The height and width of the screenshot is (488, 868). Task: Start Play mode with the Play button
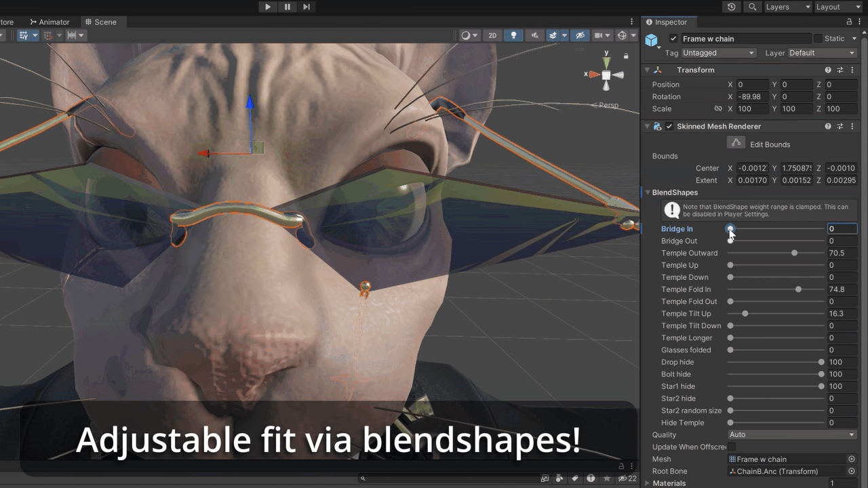coord(268,7)
